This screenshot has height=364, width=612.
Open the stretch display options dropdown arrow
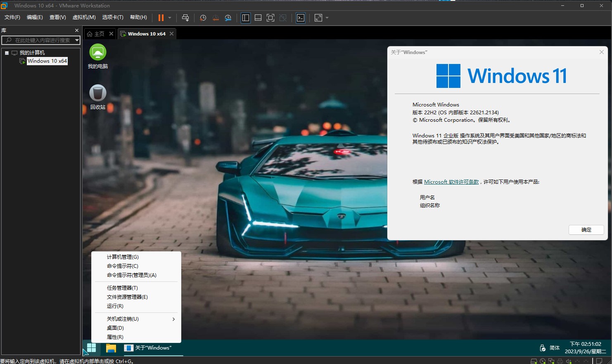[327, 18]
